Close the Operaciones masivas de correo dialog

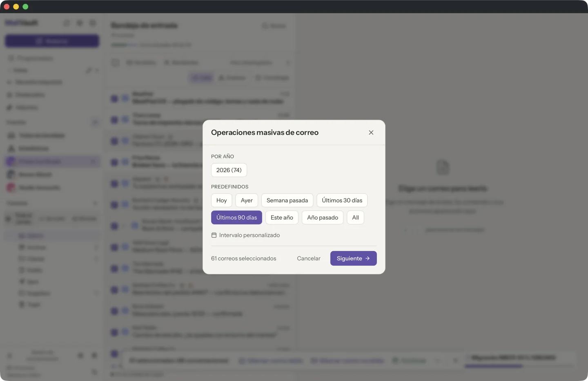coord(371,132)
